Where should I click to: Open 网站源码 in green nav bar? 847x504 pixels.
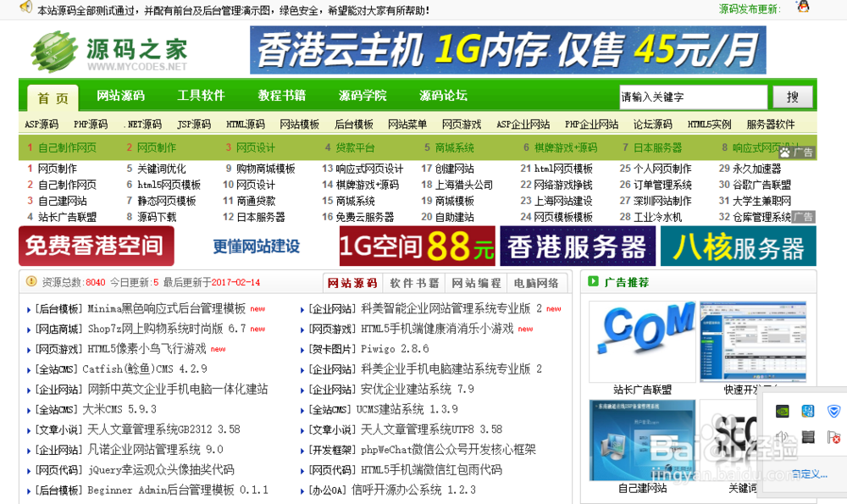click(120, 96)
